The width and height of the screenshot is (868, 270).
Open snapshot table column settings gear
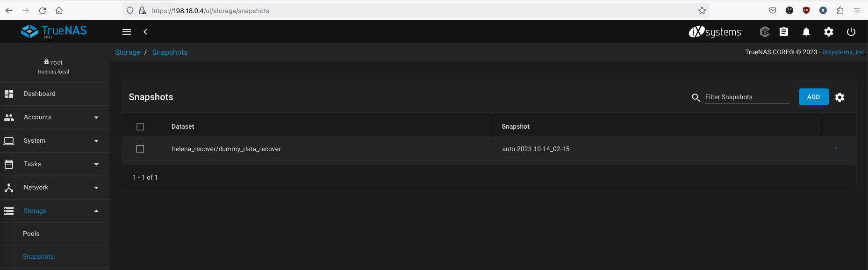[x=839, y=97]
